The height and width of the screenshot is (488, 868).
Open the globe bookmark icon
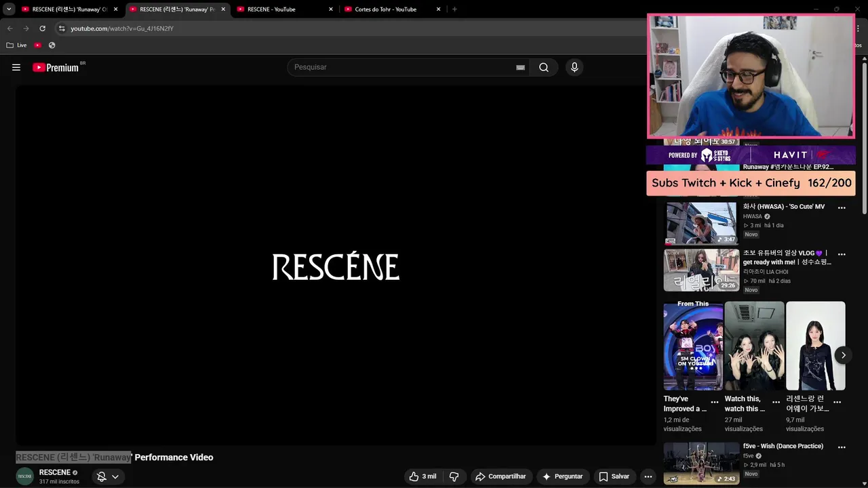coord(52,45)
